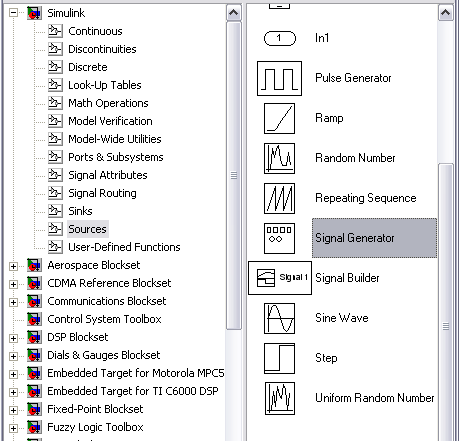Pick the Repeating Sequence block icon
The height and width of the screenshot is (441, 459).
279,198
